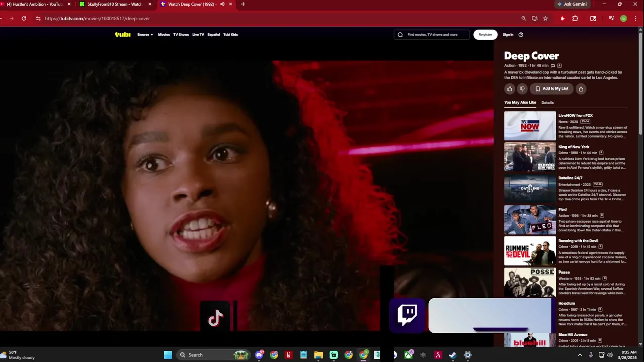Open the Dateline 24/7 thumbnail
644x362 pixels.
coord(530,189)
